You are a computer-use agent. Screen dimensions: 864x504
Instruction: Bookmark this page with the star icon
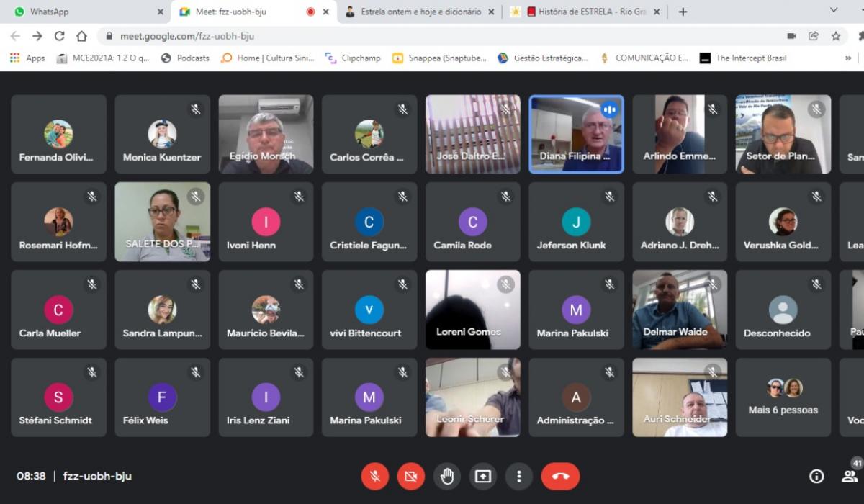(x=836, y=36)
